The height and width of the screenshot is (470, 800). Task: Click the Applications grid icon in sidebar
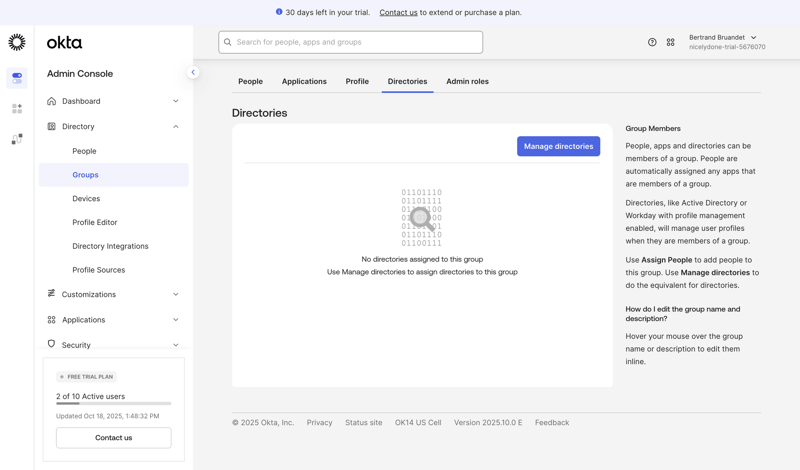pyautogui.click(x=52, y=319)
